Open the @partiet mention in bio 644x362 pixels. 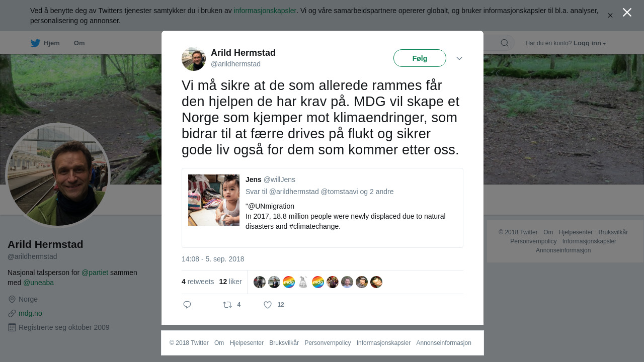[95, 273]
